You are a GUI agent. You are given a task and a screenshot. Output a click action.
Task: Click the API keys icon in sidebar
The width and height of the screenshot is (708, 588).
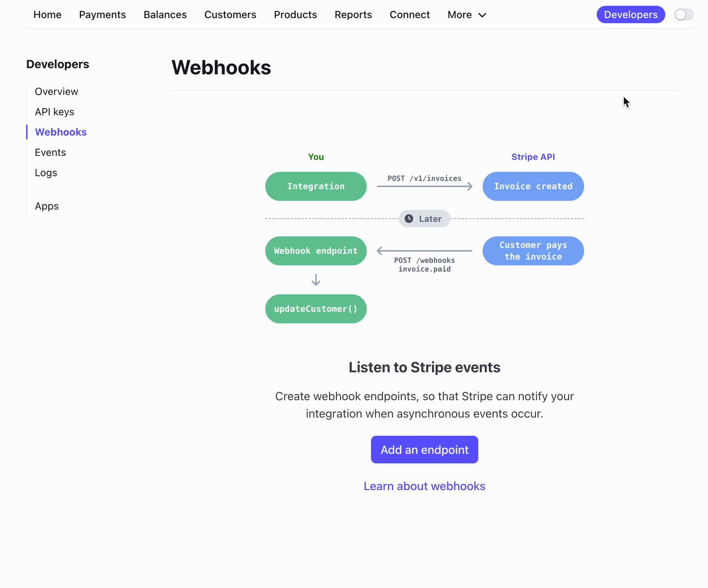54,111
